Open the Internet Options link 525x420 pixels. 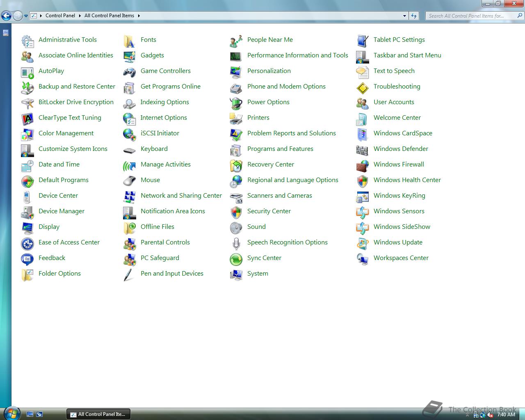(164, 118)
